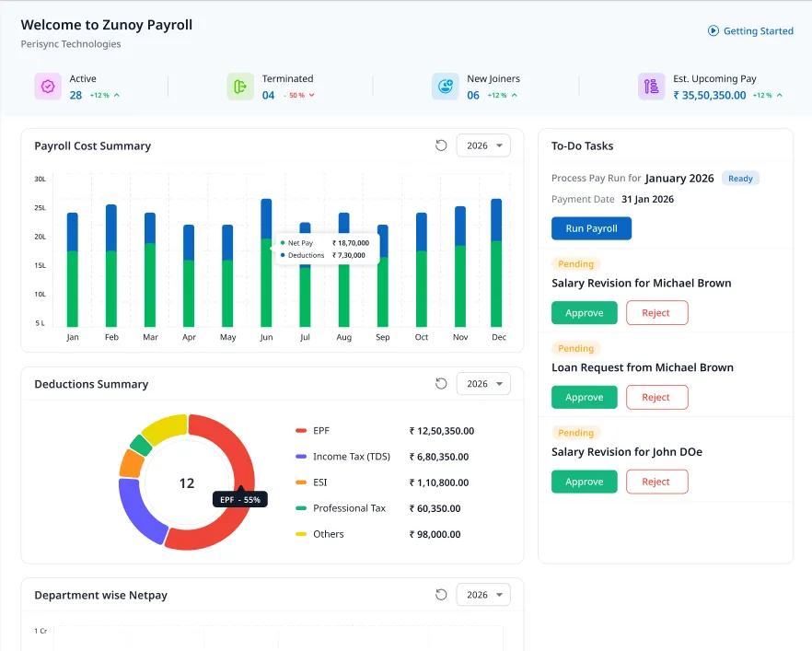This screenshot has height=651, width=812.
Task: Click the Active employees badge icon
Action: click(48, 86)
